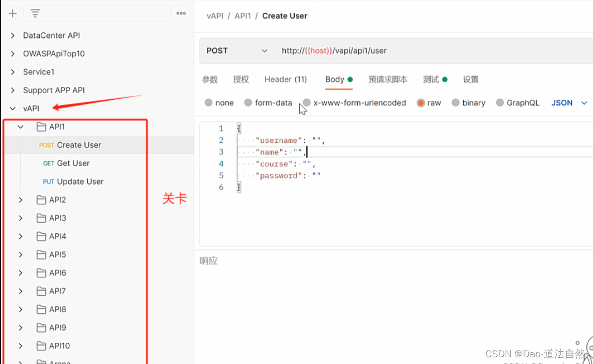Switch to the Header (11) tab

pyautogui.click(x=285, y=79)
